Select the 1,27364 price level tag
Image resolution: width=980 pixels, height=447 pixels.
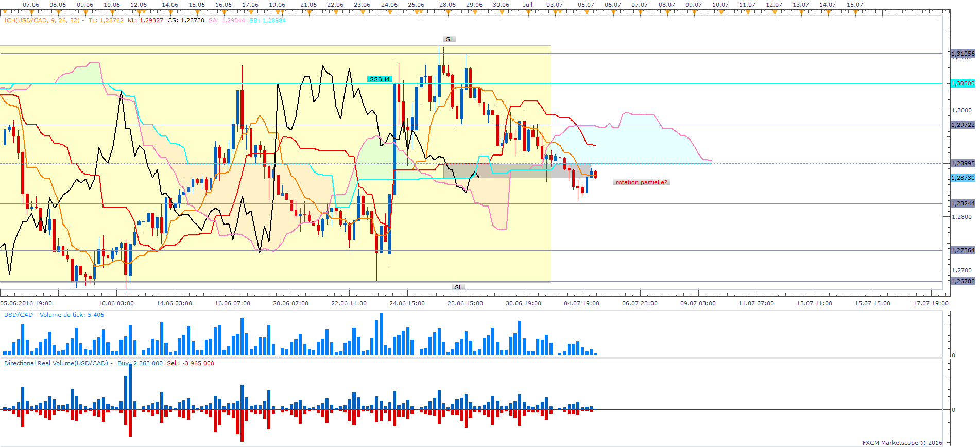(962, 250)
